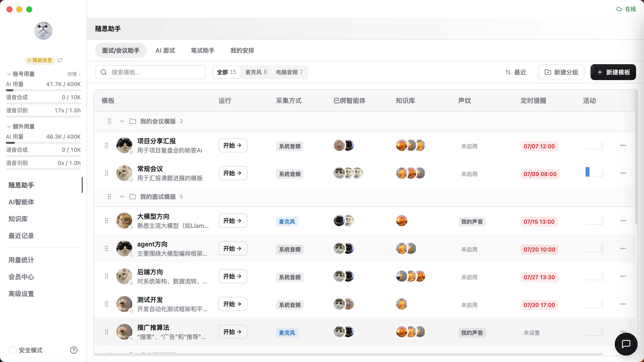Screen dimensions: 644x362
Task: Switch to the 我的安排 tab
Action: coord(242,51)
